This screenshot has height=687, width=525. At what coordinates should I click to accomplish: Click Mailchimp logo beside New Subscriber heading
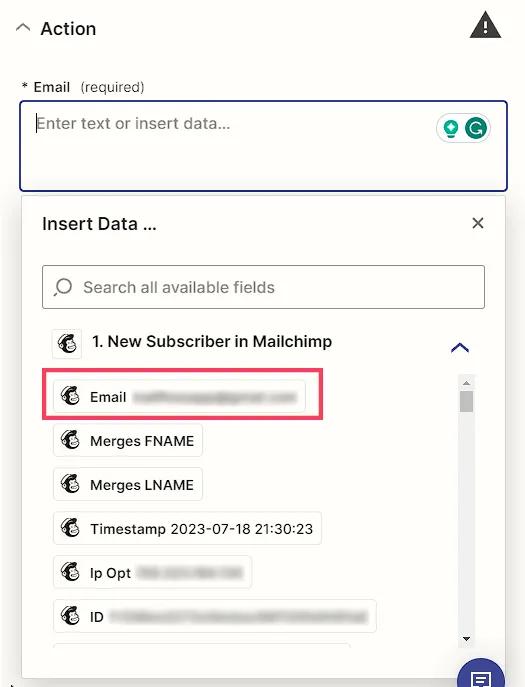coord(67,344)
